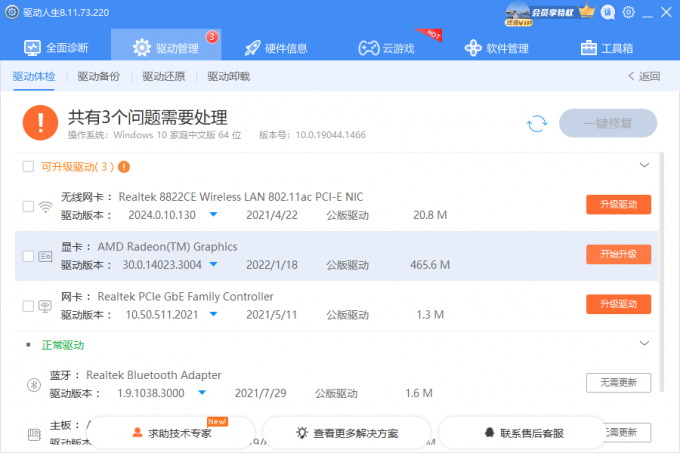
Task: Click the bell icon in 联系售后客服
Action: (x=489, y=432)
